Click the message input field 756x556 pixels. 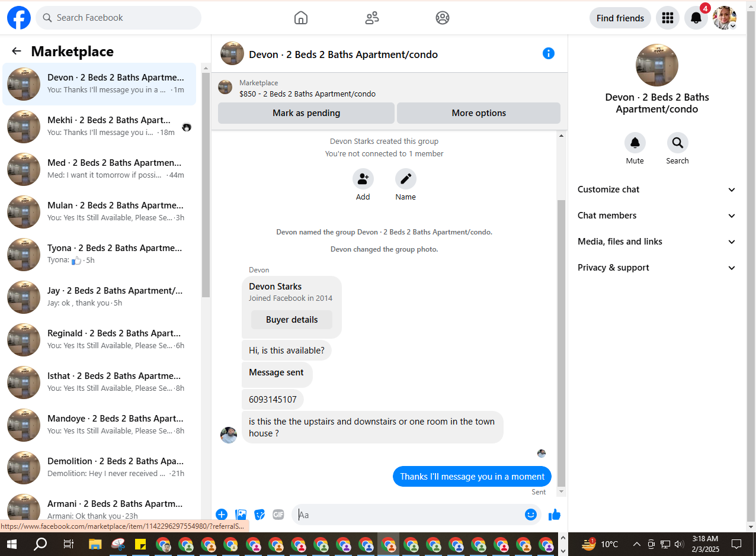[x=409, y=515]
